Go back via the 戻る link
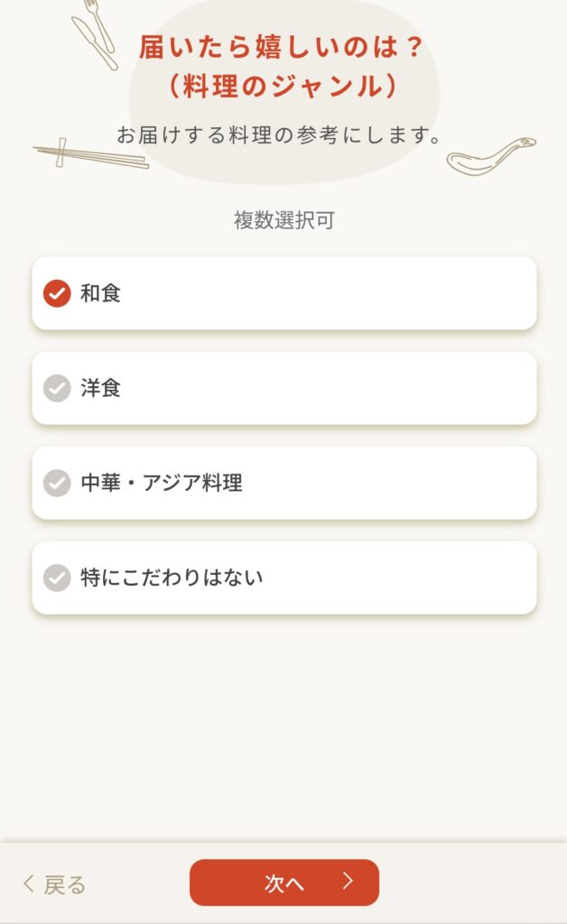567x924 pixels. click(65, 884)
